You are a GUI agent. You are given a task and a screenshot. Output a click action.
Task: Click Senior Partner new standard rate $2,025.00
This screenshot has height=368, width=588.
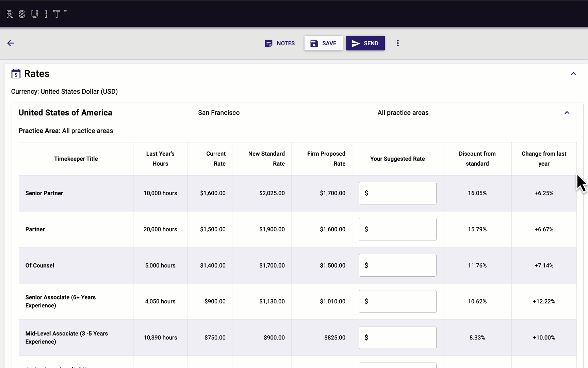272,193
